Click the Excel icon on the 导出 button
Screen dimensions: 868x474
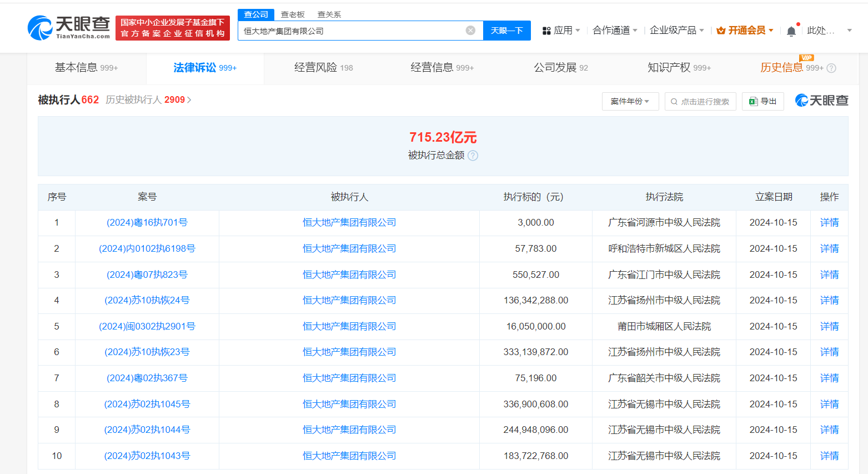(754, 101)
